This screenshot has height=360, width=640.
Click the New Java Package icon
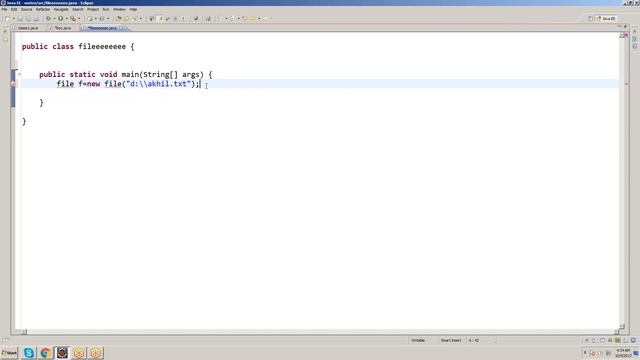point(90,18)
